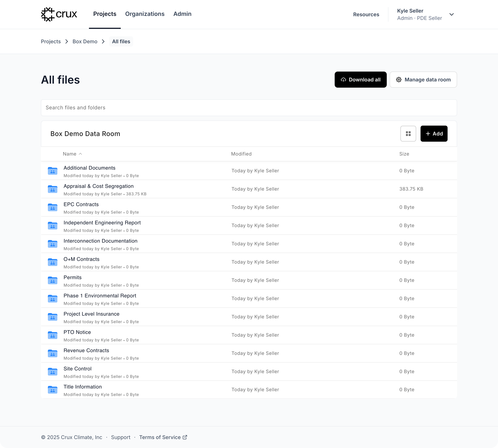
Task: Open the Organizations tab
Action: (x=145, y=14)
